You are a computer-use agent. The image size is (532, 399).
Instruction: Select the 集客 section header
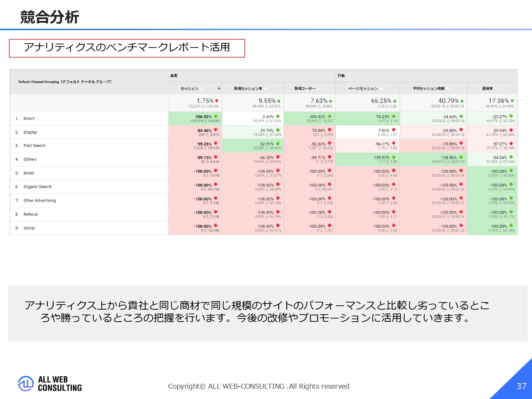tap(173, 76)
